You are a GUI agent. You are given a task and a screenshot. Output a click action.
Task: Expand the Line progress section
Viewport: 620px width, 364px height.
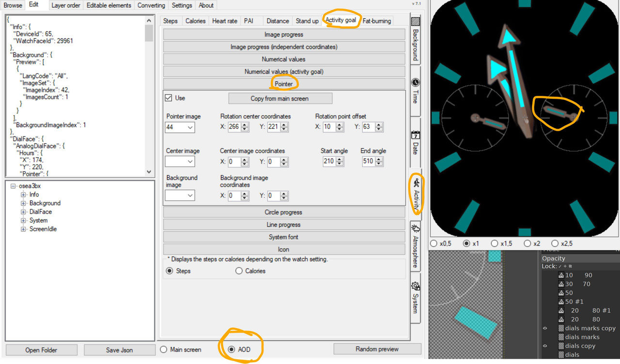(284, 225)
